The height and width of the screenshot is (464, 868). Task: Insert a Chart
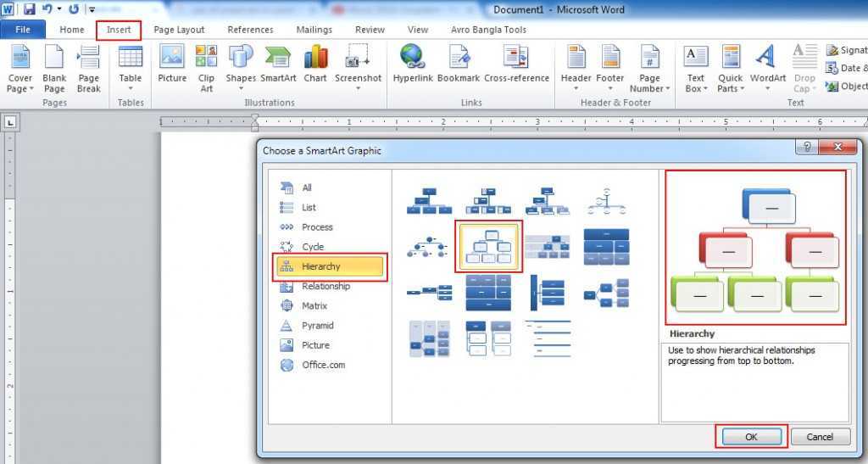[x=315, y=64]
